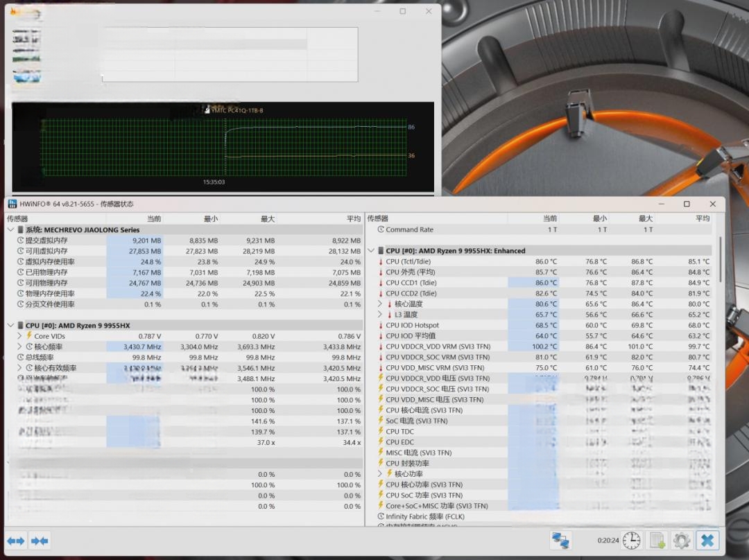
Task: Select the CPU VDD_MISC VRM (SVI3 TFN) row label
Action: (435, 367)
